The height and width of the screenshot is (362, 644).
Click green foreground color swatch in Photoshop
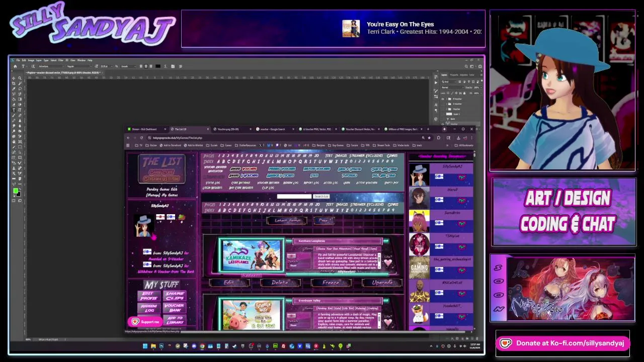(x=15, y=191)
